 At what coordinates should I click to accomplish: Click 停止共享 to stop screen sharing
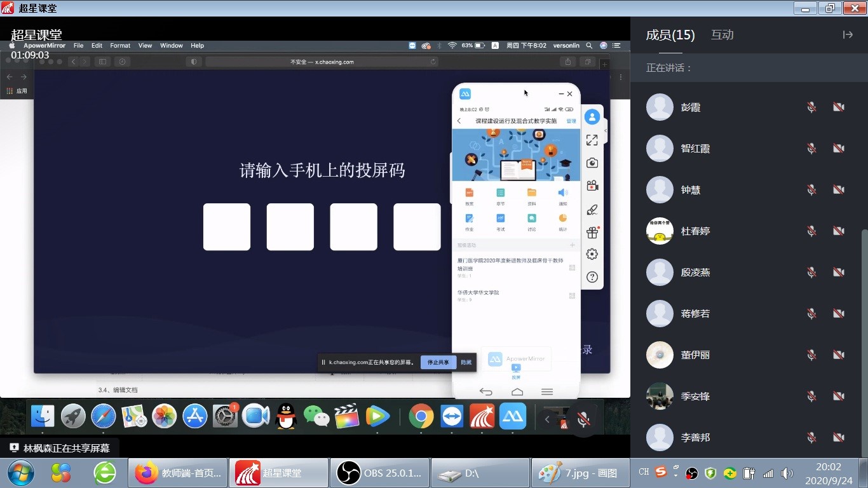pyautogui.click(x=438, y=362)
